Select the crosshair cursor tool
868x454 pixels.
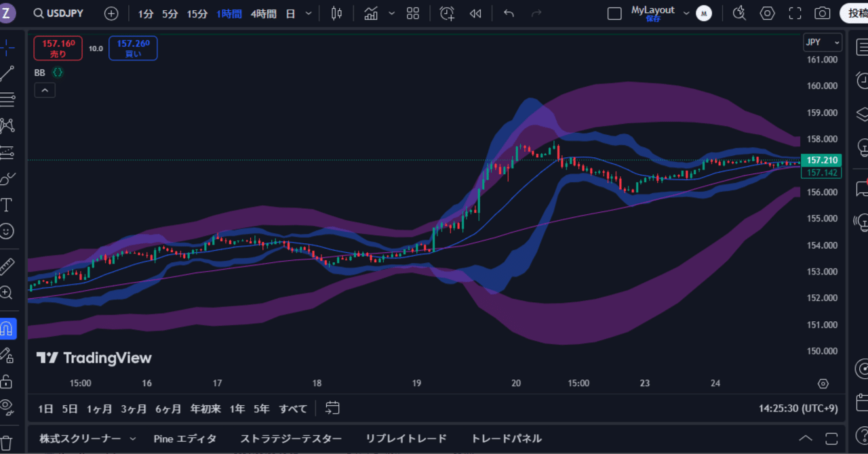(7, 47)
